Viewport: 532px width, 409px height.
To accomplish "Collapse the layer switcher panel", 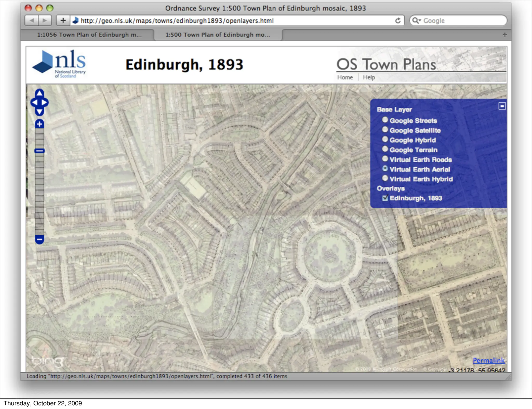I will 502,106.
